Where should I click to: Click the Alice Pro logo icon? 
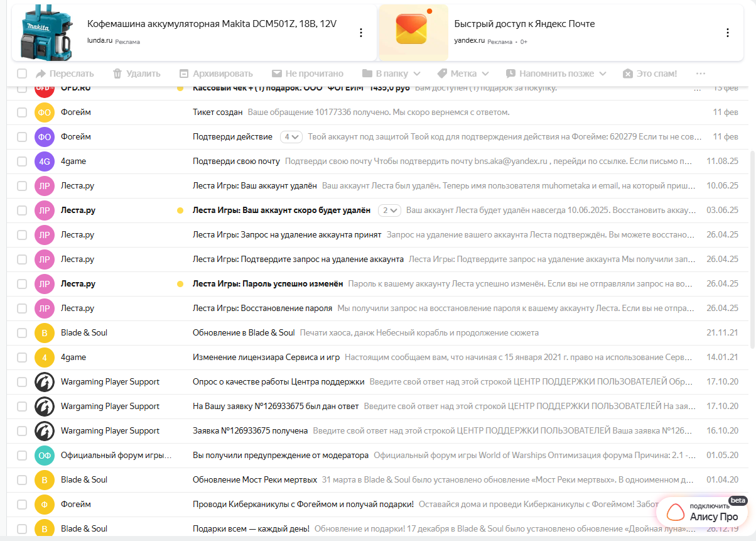coord(675,512)
